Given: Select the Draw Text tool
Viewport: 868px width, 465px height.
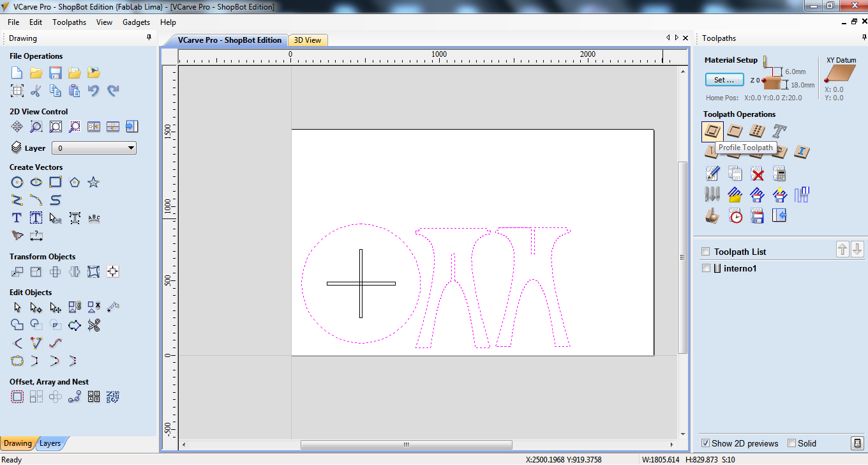Looking at the screenshot, I should [17, 218].
